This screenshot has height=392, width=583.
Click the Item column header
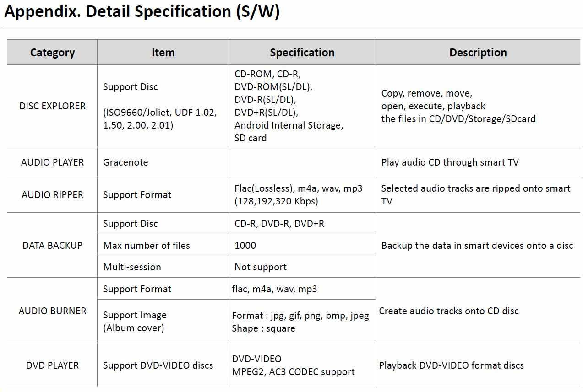point(163,53)
